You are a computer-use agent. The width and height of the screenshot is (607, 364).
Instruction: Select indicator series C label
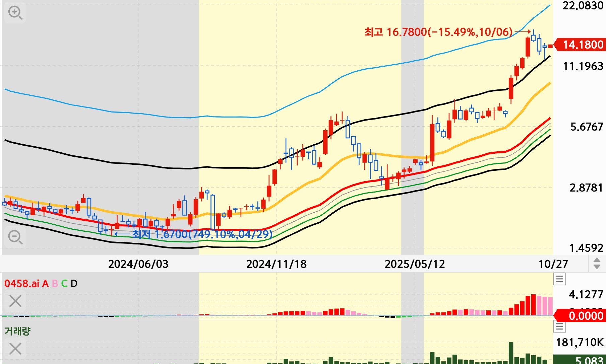(64, 284)
